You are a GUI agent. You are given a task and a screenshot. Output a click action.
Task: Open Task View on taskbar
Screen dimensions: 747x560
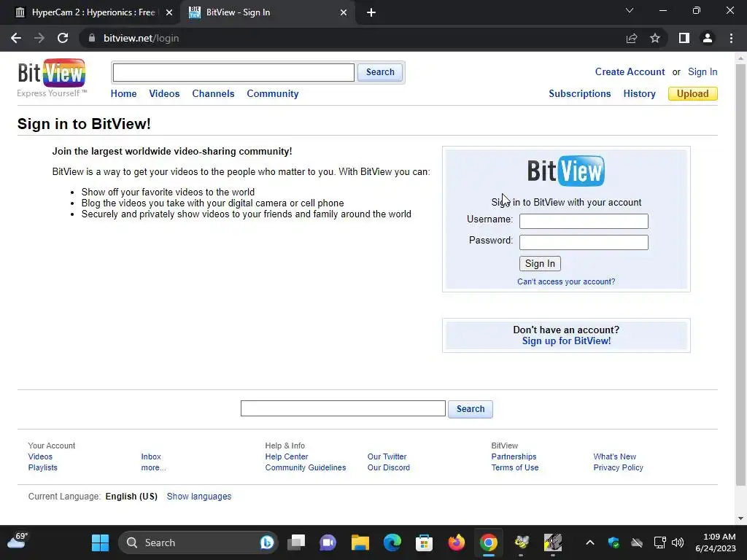click(296, 542)
